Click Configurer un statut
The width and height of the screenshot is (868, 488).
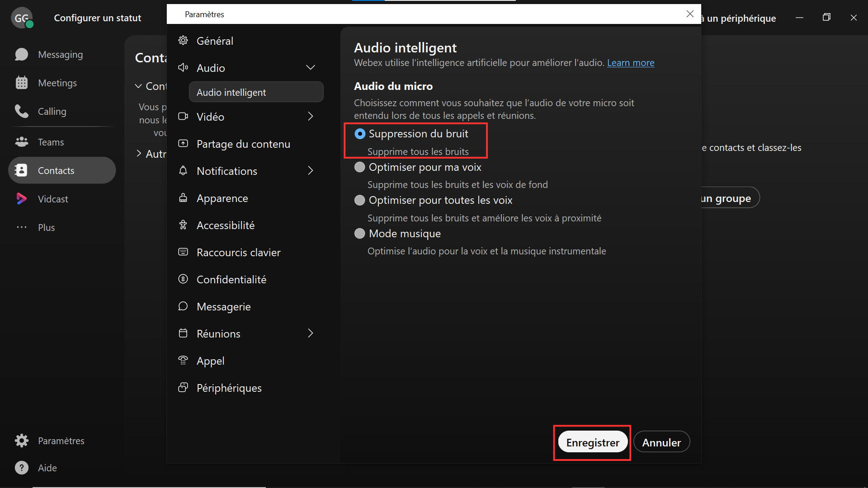pyautogui.click(x=98, y=18)
